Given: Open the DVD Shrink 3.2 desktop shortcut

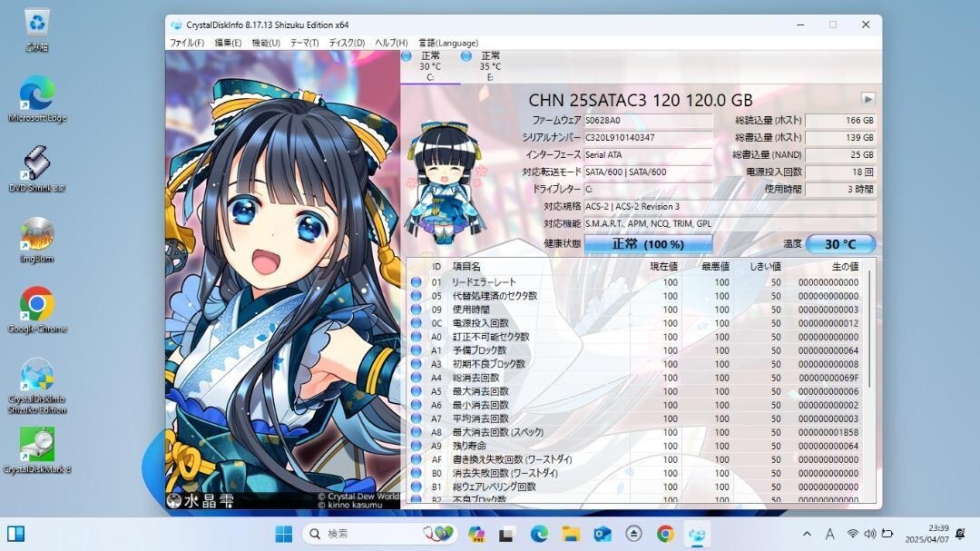Looking at the screenshot, I should (37, 170).
